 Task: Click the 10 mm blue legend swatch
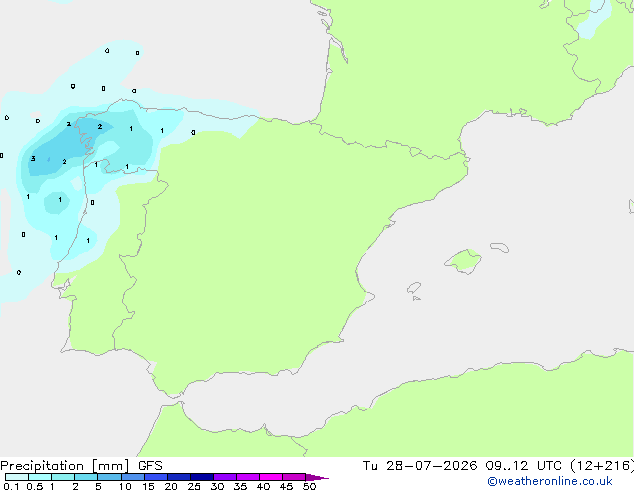(x=132, y=477)
